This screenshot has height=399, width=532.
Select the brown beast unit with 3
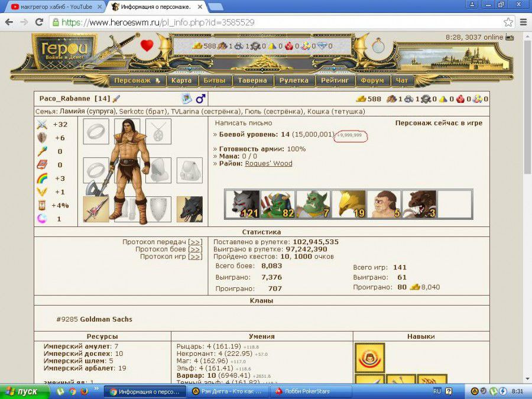(x=419, y=205)
